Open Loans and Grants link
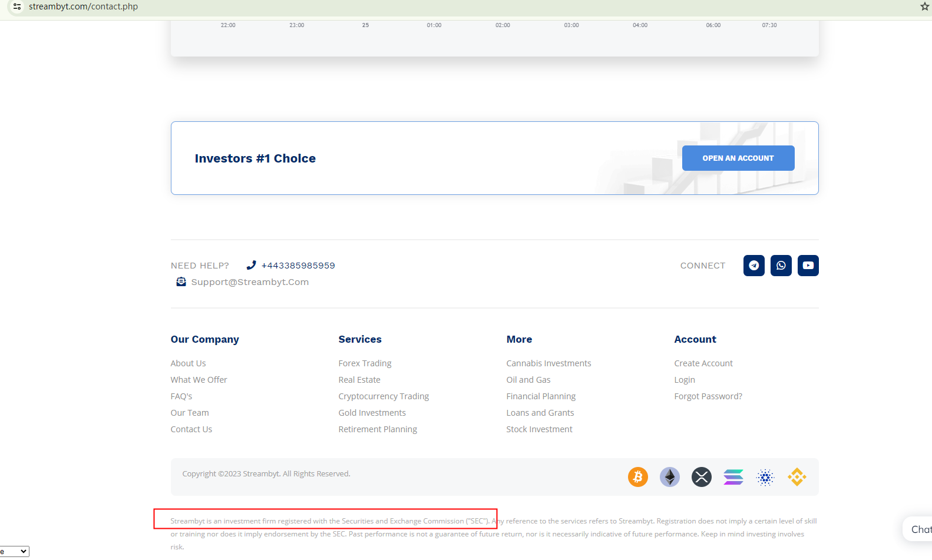 click(x=540, y=413)
